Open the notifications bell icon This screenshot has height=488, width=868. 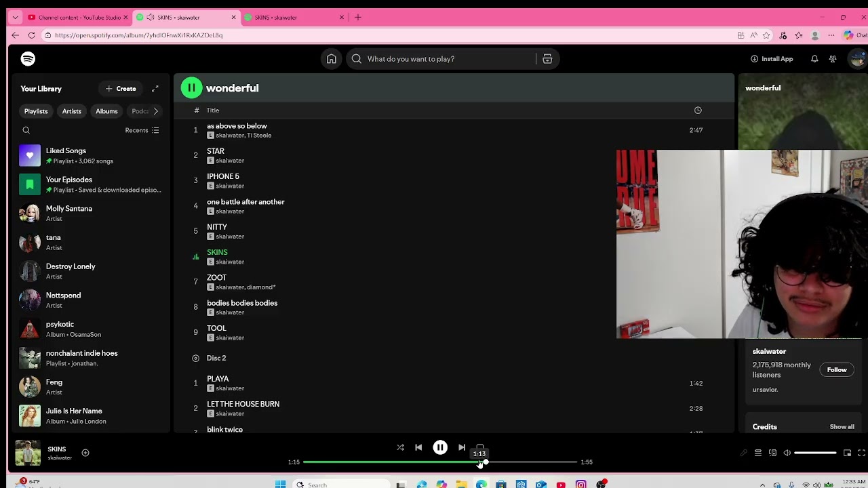[814, 59]
